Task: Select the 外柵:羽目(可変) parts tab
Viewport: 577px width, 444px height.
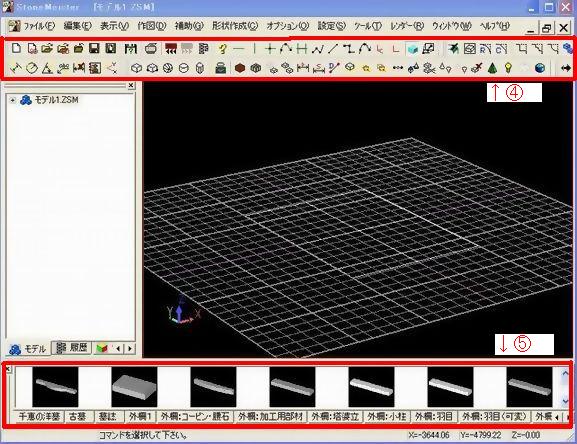Action: [494, 416]
